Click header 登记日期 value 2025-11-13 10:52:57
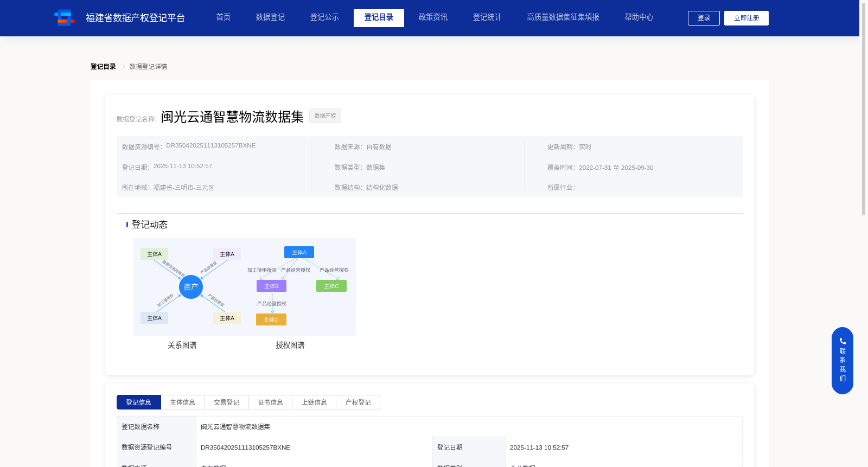Viewport: 868px width, 467px height. coord(183,166)
